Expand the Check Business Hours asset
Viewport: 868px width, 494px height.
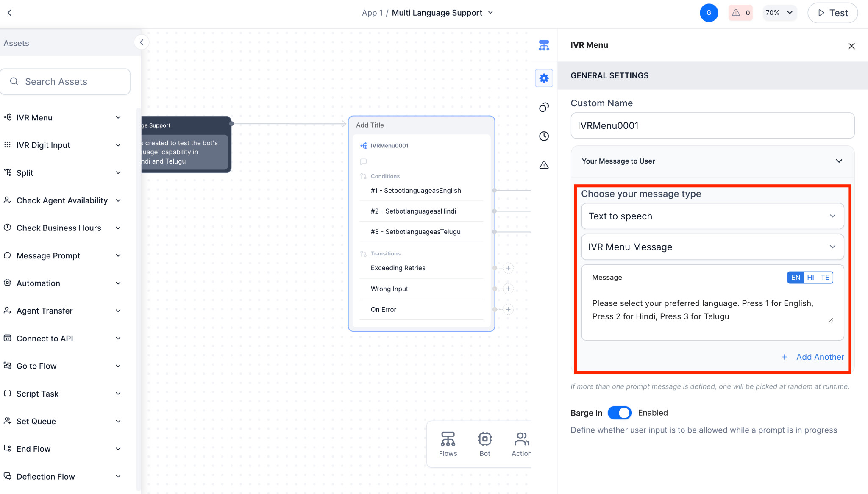tap(118, 228)
